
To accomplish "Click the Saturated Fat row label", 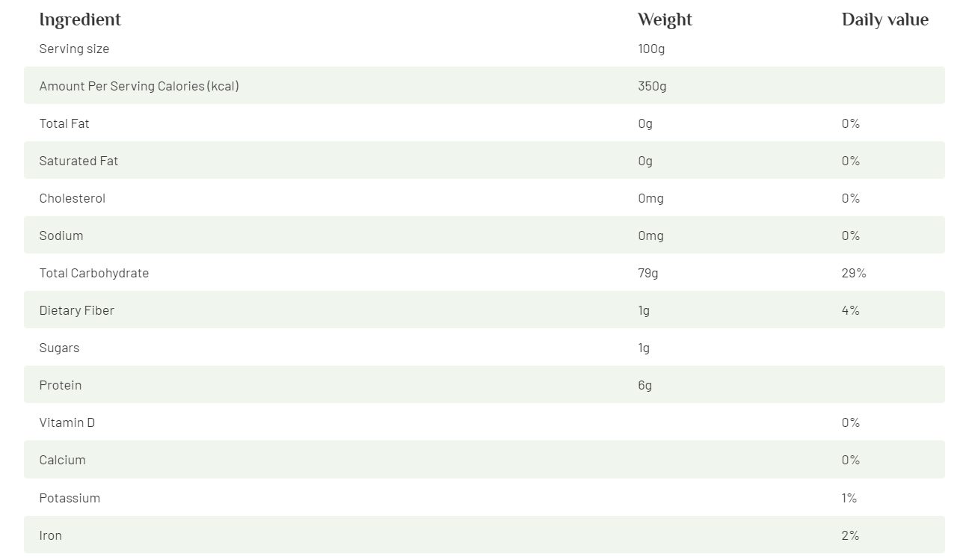I will coord(79,161).
